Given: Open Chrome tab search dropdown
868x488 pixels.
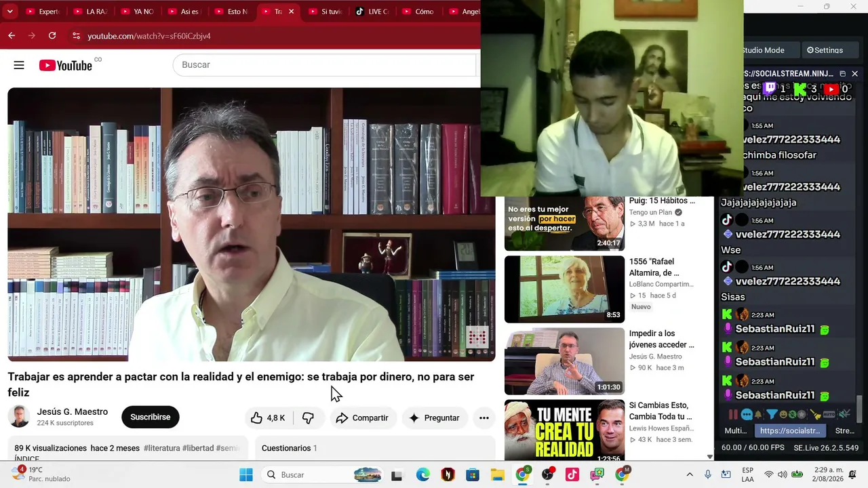Looking at the screenshot, I should (x=9, y=12).
